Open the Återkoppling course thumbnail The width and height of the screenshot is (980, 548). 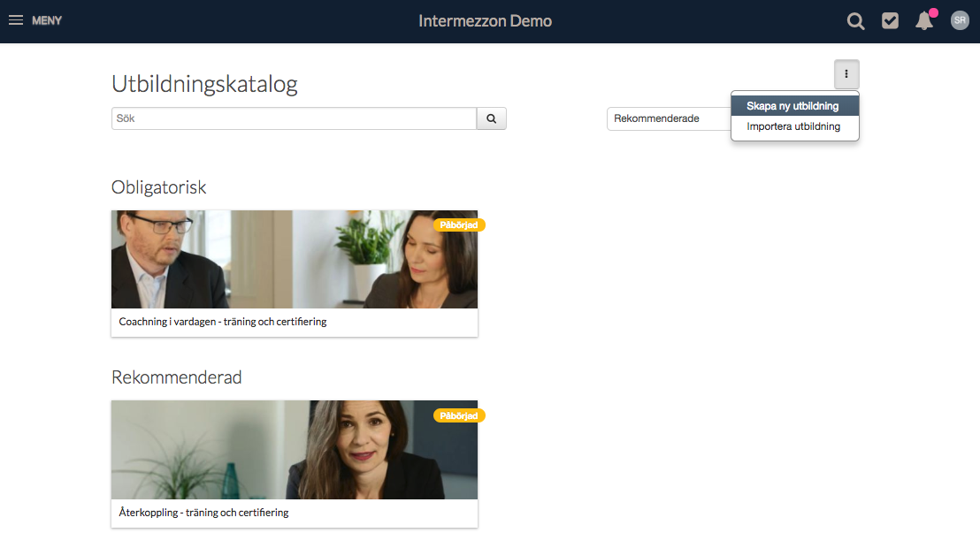pos(295,450)
